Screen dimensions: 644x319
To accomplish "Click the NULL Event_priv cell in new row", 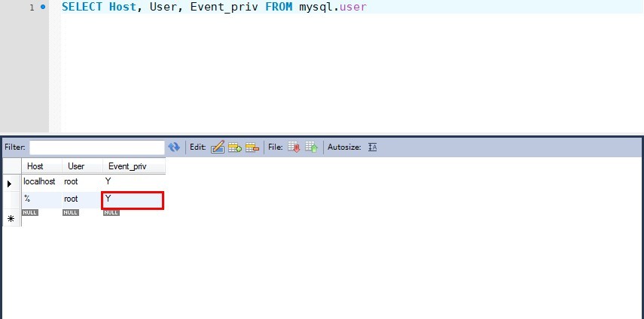I will click(x=111, y=212).
